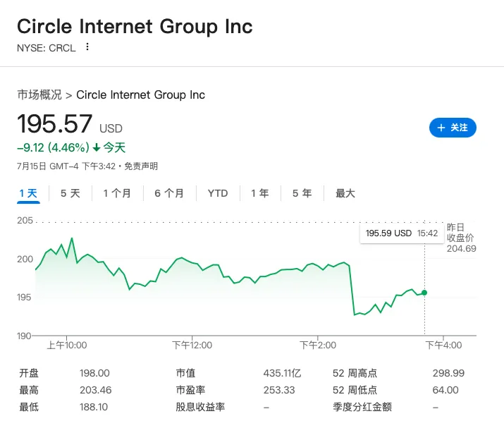Open the three-dot options menu beside NYSE: CRCL
Image resolution: width=504 pixels, height=421 pixels.
click(87, 47)
